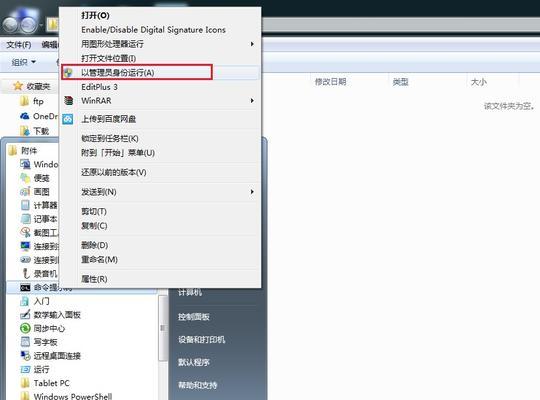Expand the WinRAR submenu arrow
540x400 pixels.
pyautogui.click(x=252, y=101)
